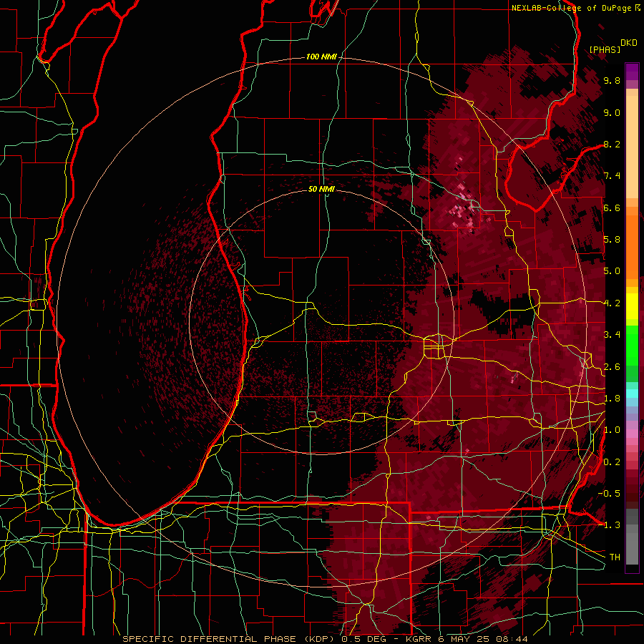Click the DKD label above the color scale

[629, 42]
